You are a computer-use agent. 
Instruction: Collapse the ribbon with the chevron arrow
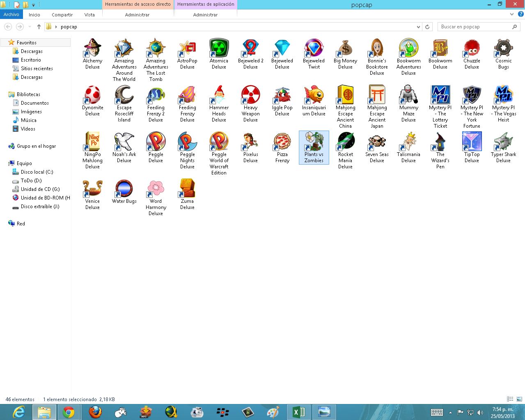click(511, 14)
